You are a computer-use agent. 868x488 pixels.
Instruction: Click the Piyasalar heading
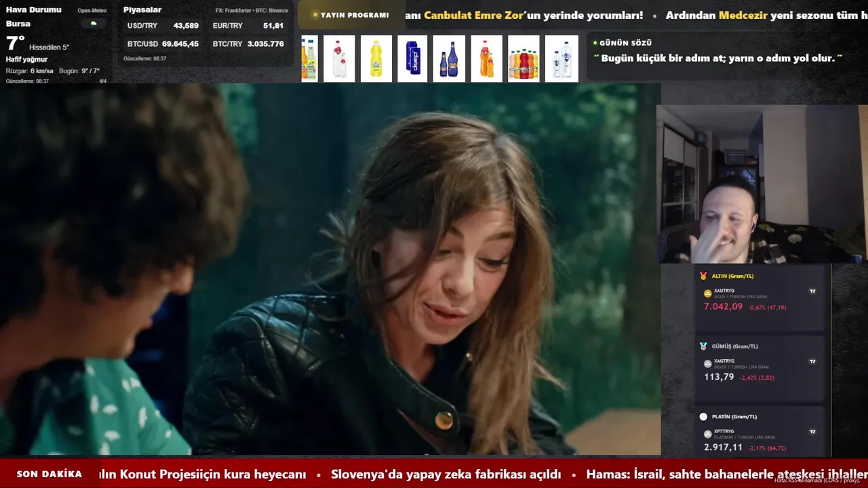[142, 10]
